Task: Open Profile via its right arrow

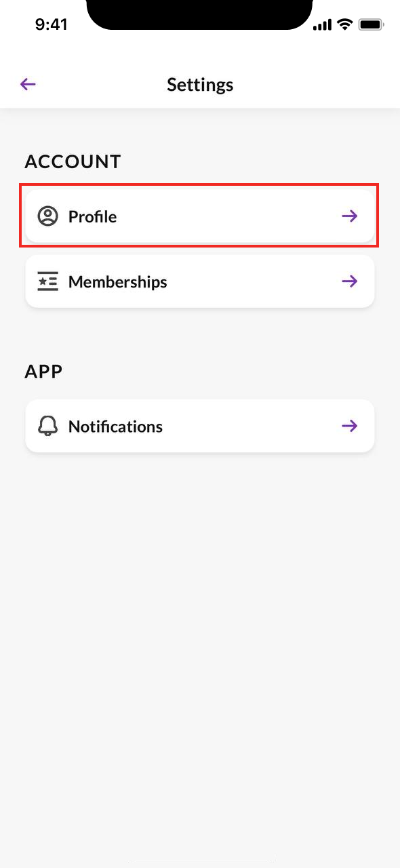Action: (350, 216)
